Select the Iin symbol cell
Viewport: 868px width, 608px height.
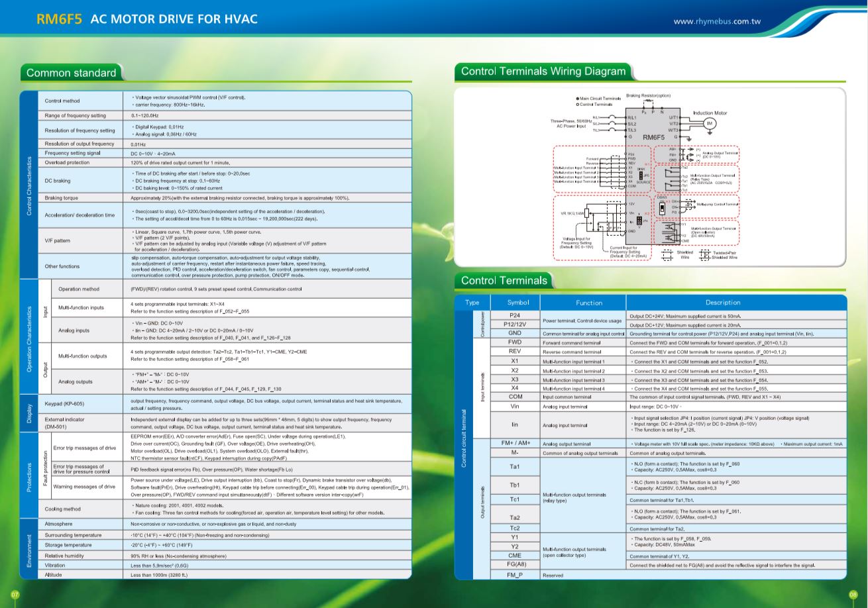[515, 425]
